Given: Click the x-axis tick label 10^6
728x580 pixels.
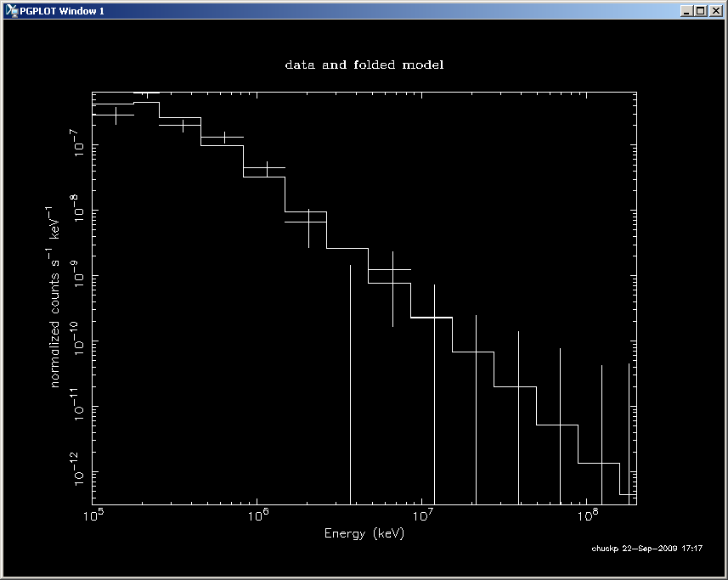Looking at the screenshot, I should 257,515.
